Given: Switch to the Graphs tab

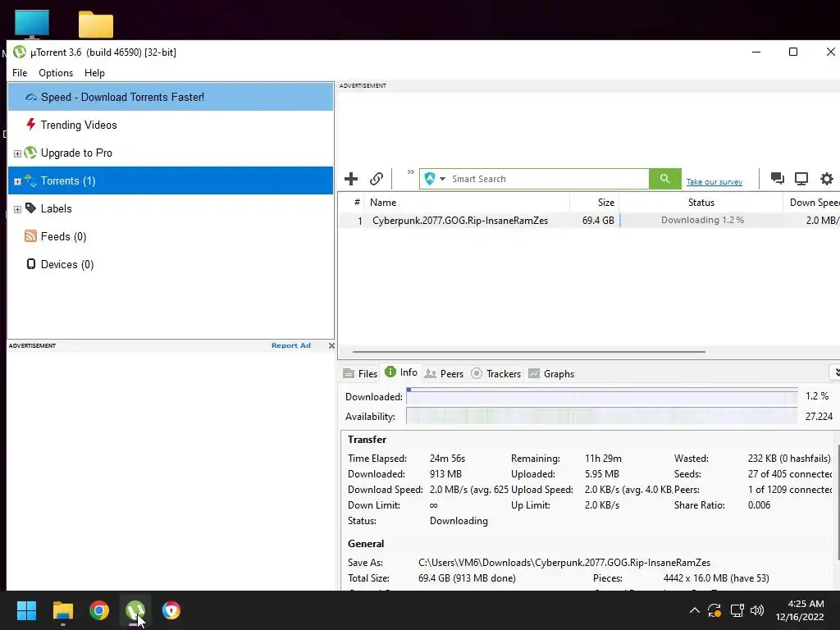Looking at the screenshot, I should (551, 374).
